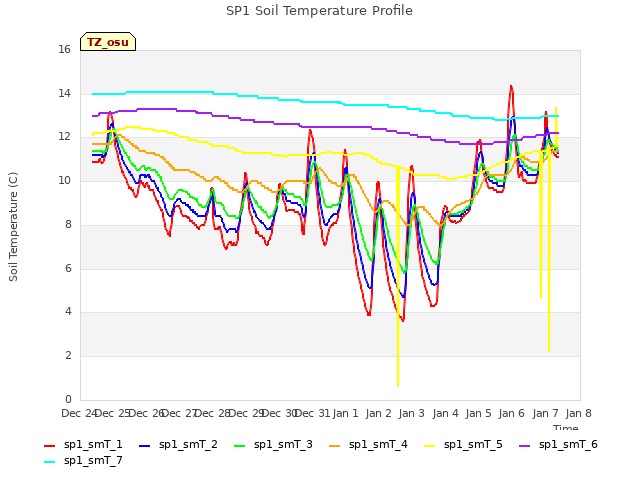This screenshot has width=640, height=480.
Task: Click the 14 y-axis tick label
Action: (x=64, y=93)
